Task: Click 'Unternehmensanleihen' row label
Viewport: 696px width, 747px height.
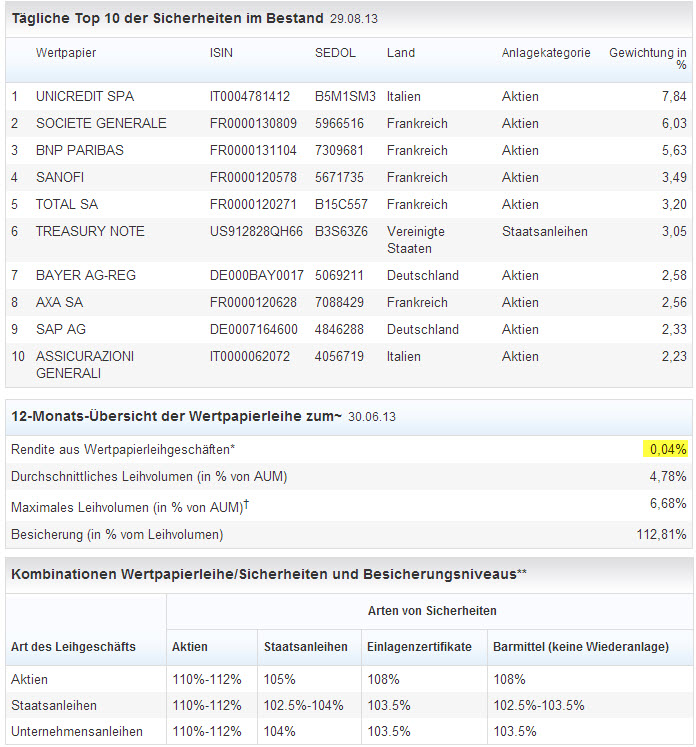Action: pos(77,732)
